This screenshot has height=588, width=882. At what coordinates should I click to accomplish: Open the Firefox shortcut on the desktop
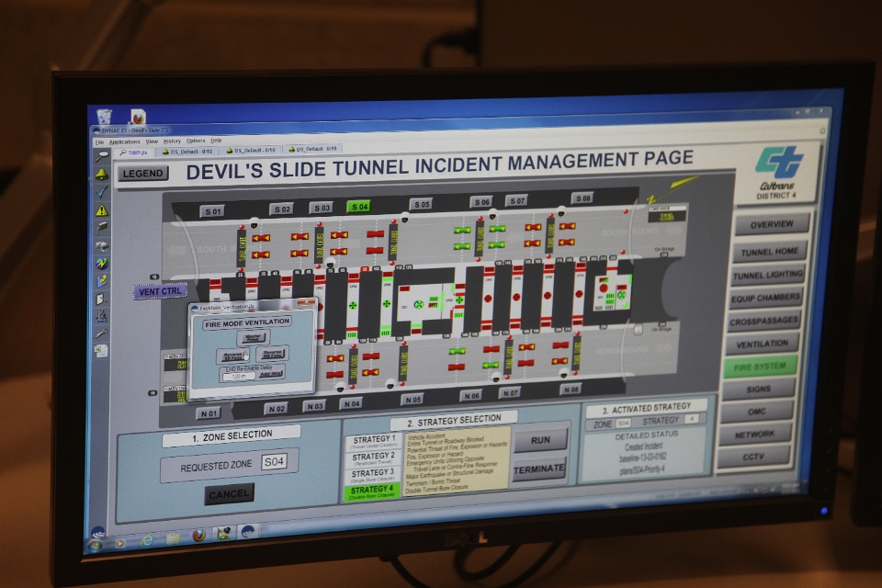[x=138, y=117]
